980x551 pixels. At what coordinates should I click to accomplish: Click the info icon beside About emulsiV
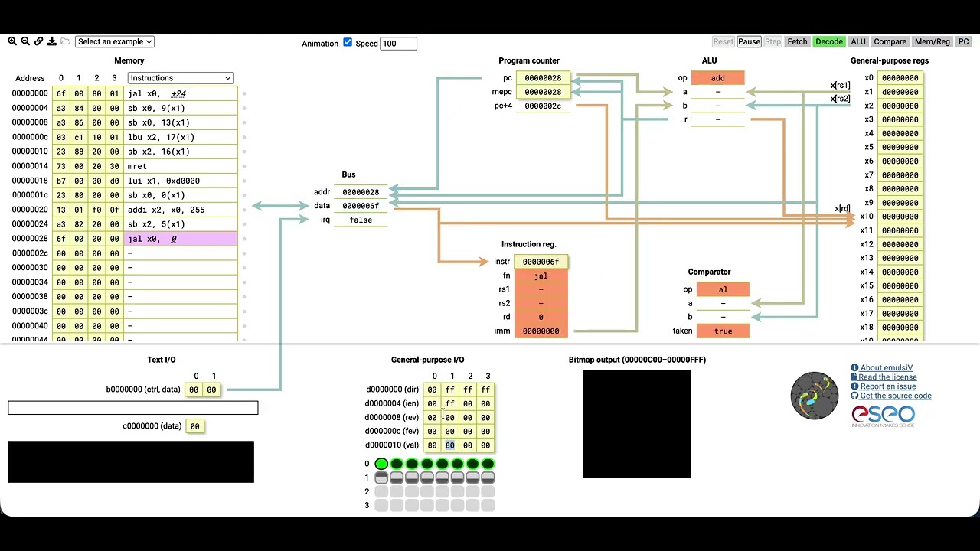tap(854, 368)
